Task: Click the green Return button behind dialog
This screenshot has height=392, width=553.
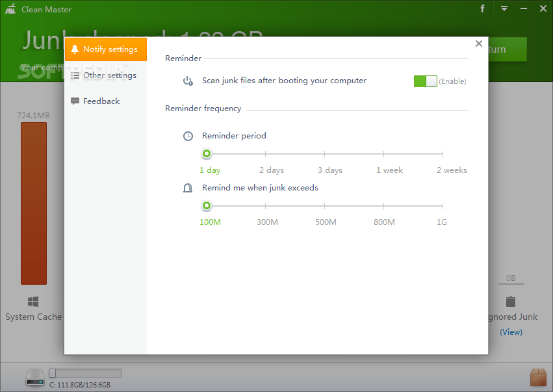Action: click(508, 49)
